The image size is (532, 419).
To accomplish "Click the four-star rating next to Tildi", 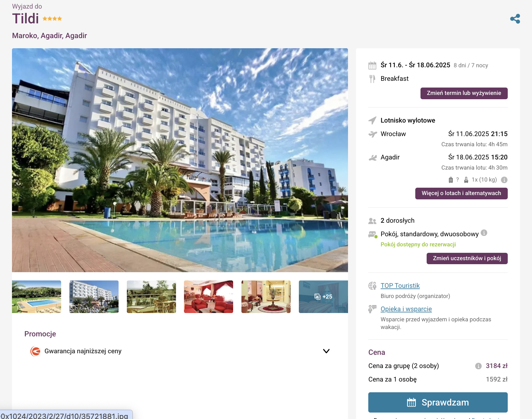I will coord(52,19).
